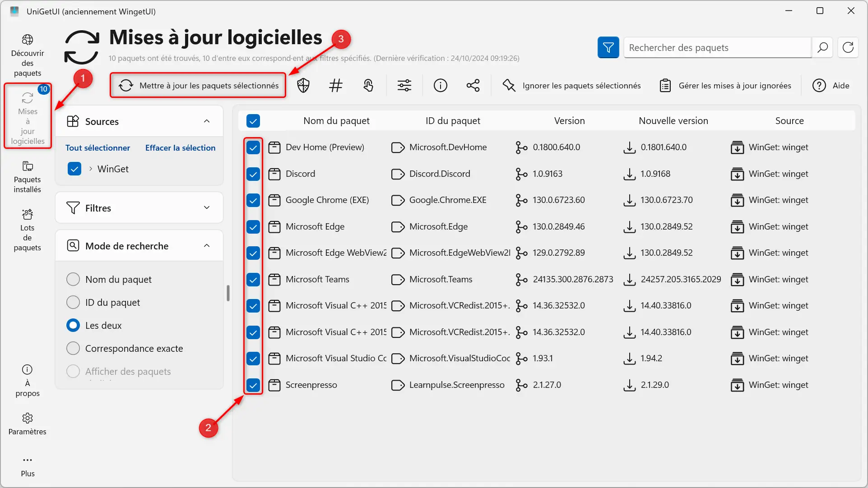Show package details info icon
868x488 pixels.
coord(441,85)
